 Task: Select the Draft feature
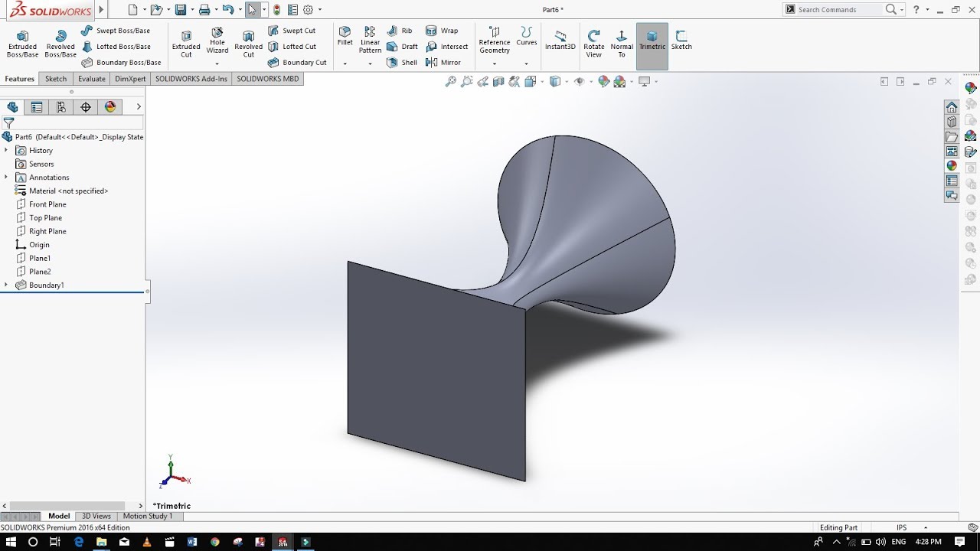coord(403,47)
